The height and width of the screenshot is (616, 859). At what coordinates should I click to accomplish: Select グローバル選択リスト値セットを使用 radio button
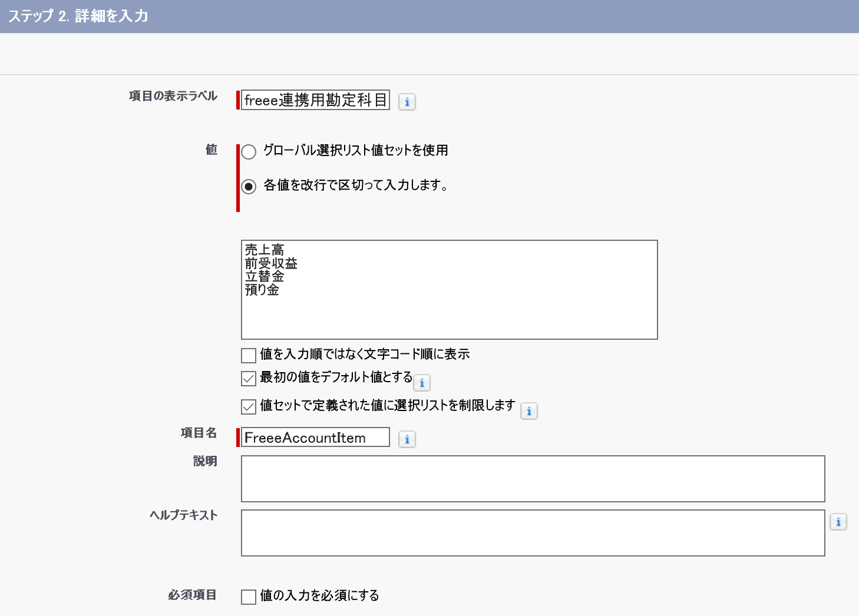point(249,152)
